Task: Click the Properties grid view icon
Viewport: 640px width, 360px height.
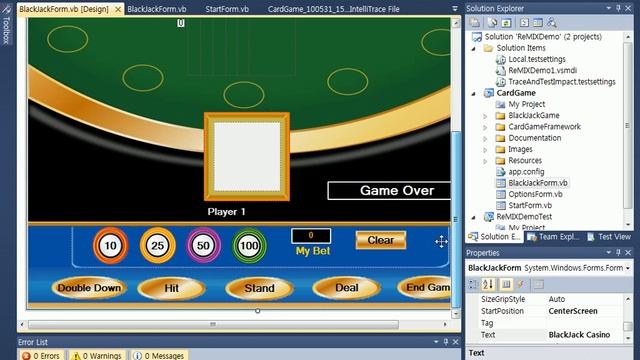Action: [506, 284]
